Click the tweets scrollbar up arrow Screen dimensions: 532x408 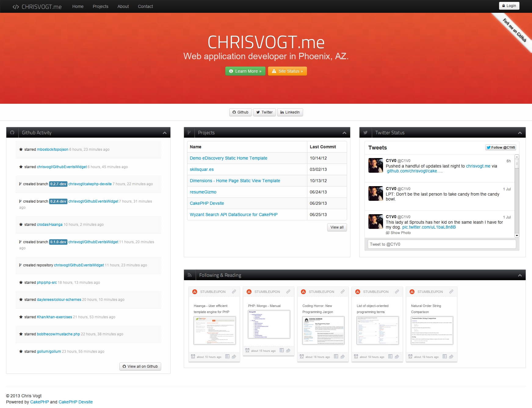517,157
